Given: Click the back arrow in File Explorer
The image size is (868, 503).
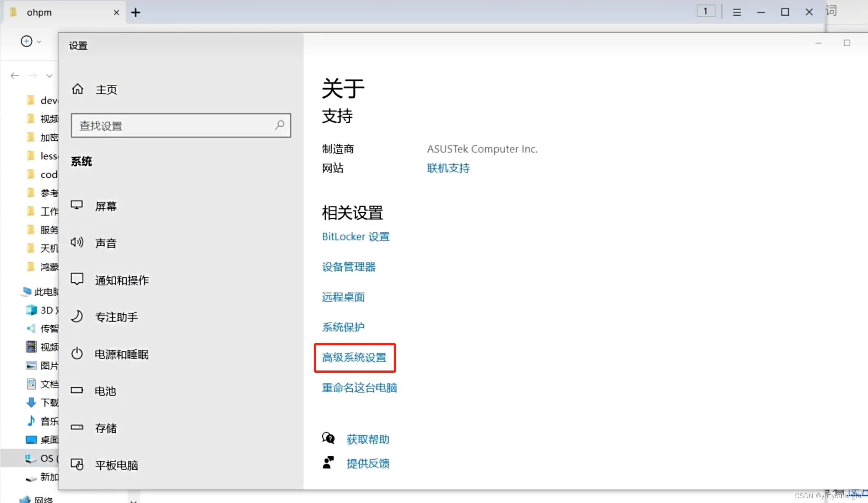Looking at the screenshot, I should (15, 76).
